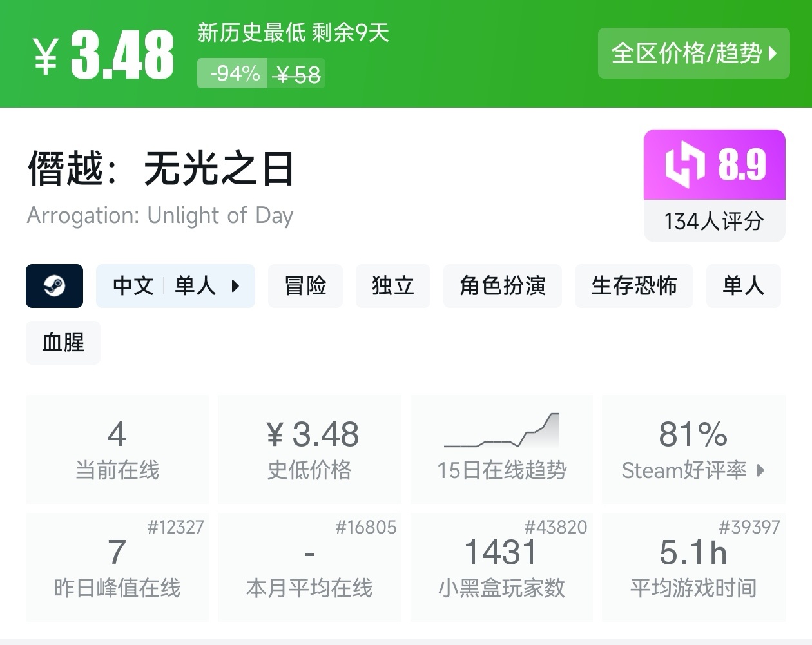Expand the 中文 单人 language dropdown

tap(175, 286)
